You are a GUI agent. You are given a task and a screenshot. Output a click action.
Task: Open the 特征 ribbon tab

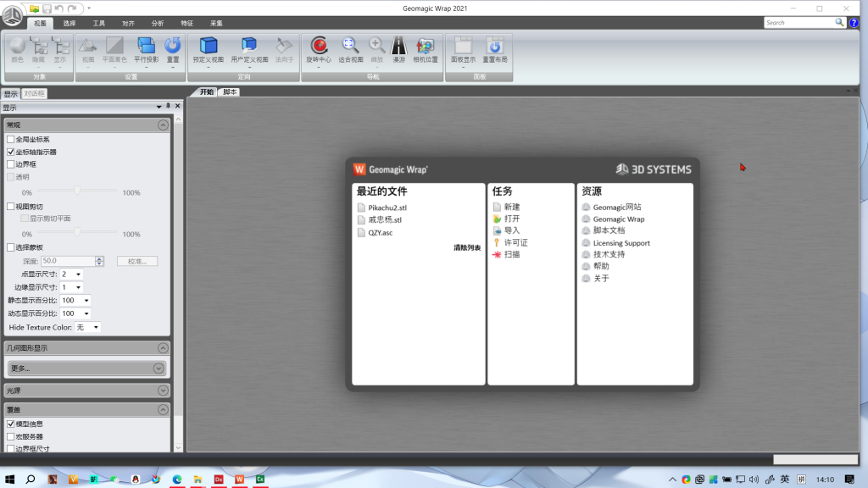186,23
